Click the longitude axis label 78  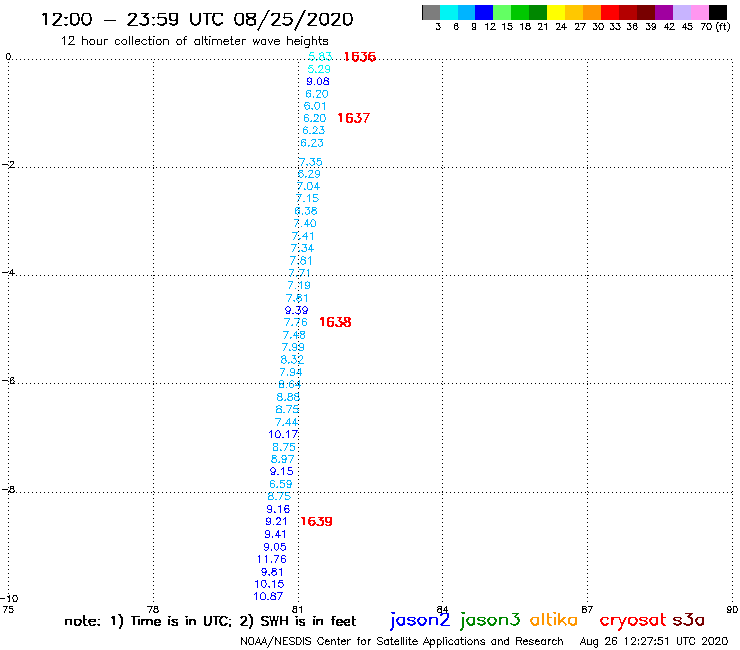pyautogui.click(x=153, y=609)
